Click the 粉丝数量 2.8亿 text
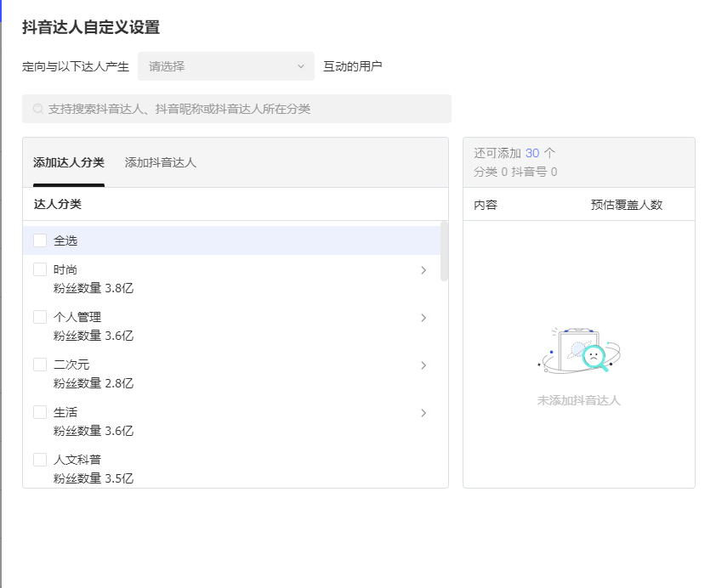716x588 pixels. 94,383
